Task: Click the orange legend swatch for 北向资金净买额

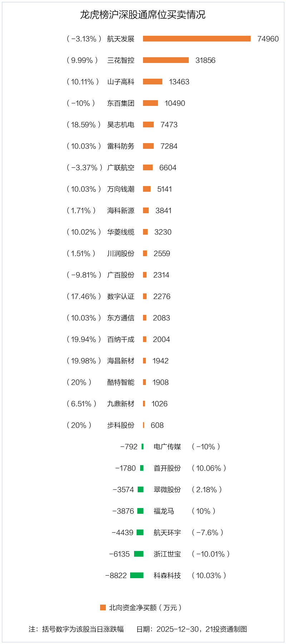Action: (x=103, y=608)
